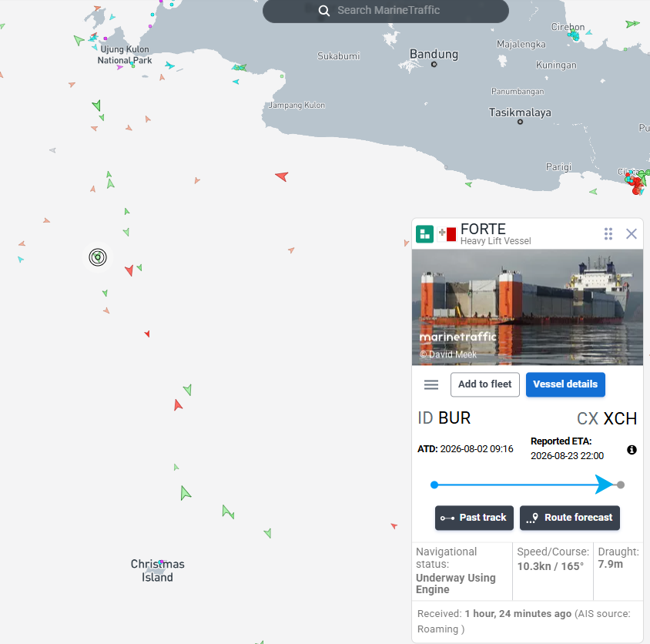
Task: Click the departure port BUR
Action: point(454,418)
